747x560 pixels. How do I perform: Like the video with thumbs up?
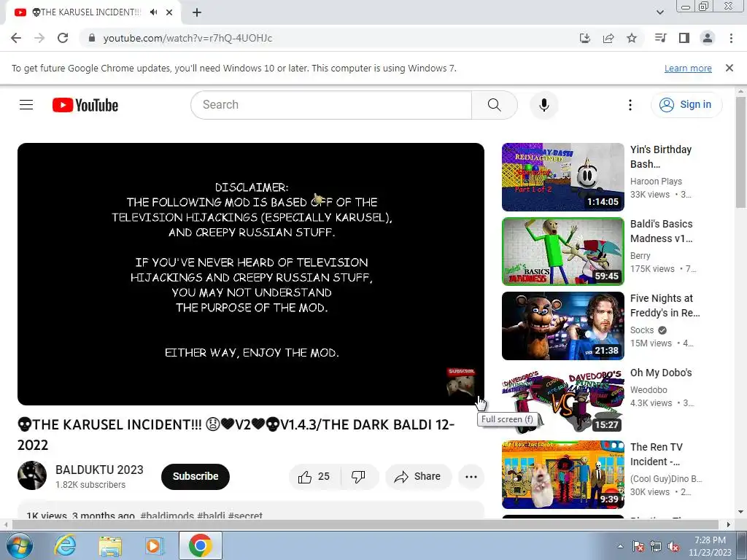(x=314, y=477)
